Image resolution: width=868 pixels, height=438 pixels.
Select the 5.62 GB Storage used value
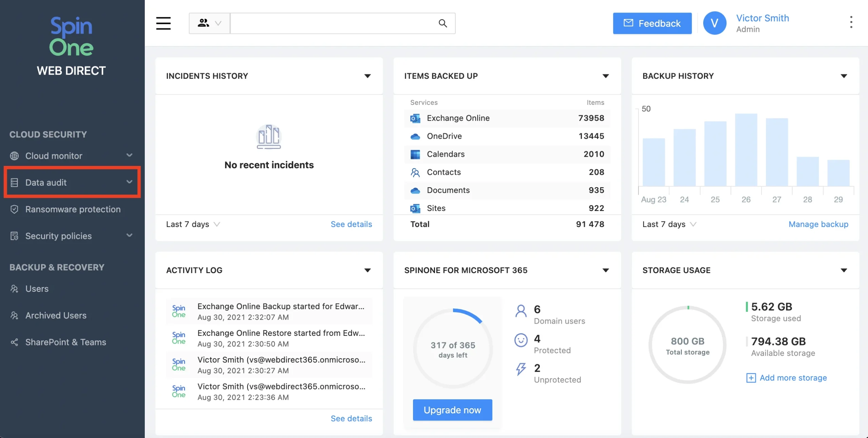771,307
